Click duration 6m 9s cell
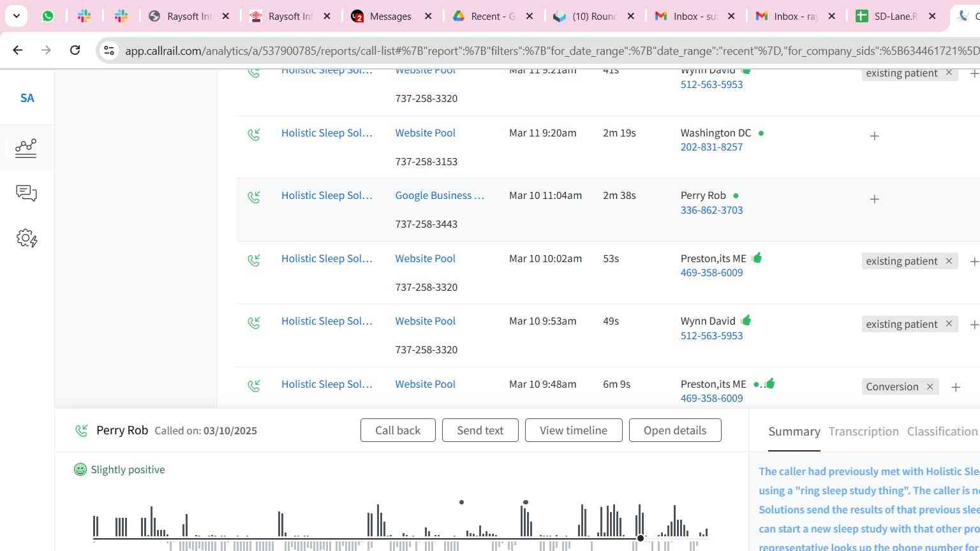980x551 pixels. point(616,384)
